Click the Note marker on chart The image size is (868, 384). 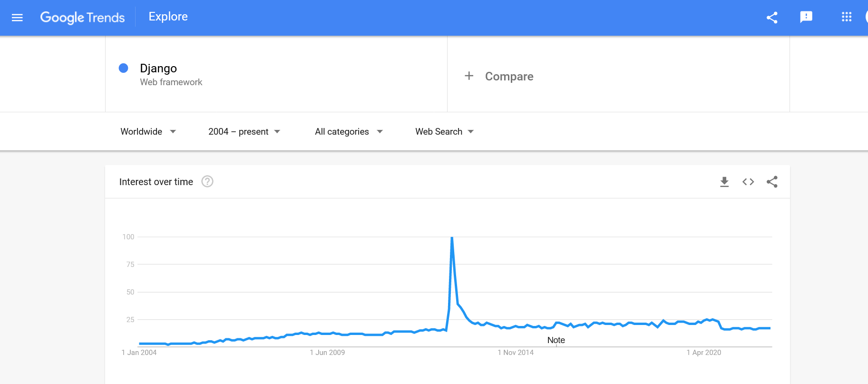pos(556,340)
